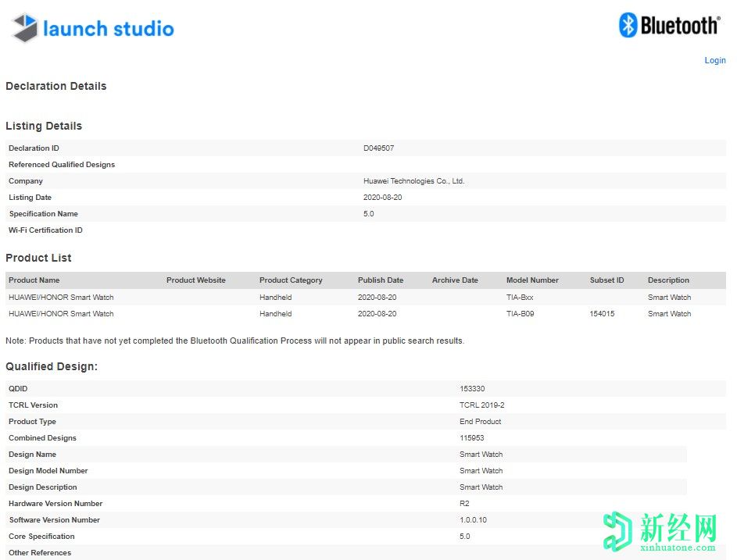The height and width of the screenshot is (560, 737).
Task: Click the Product Name column header
Action: 34,280
